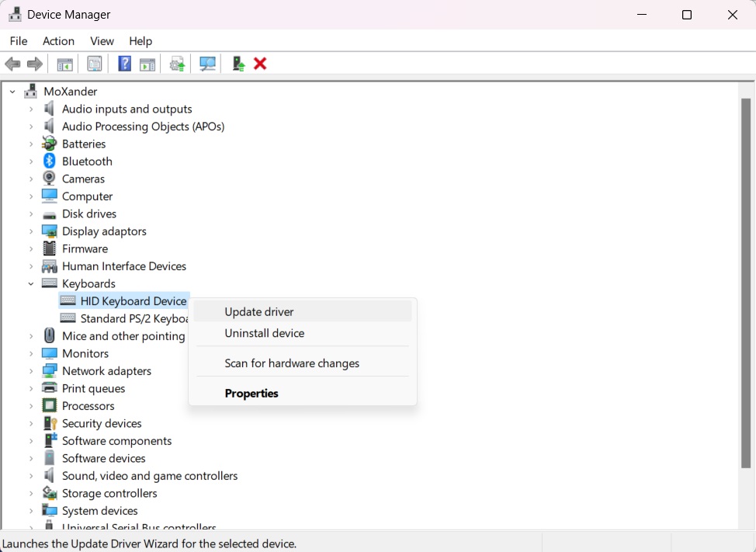The width and height of the screenshot is (756, 552).
Task: Select the MoXander computer name
Action: (71, 91)
